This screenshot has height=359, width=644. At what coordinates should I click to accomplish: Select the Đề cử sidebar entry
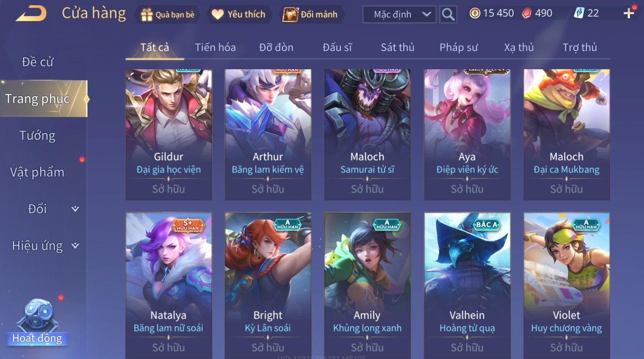coord(38,62)
